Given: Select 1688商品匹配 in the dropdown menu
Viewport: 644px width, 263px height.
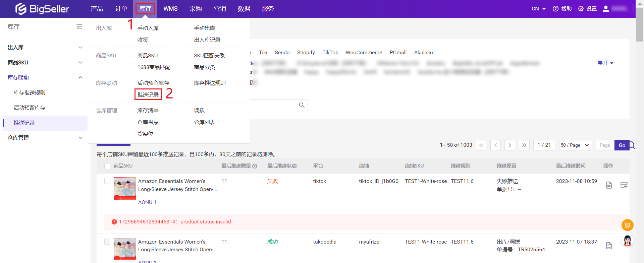Looking at the screenshot, I should pos(154,67).
